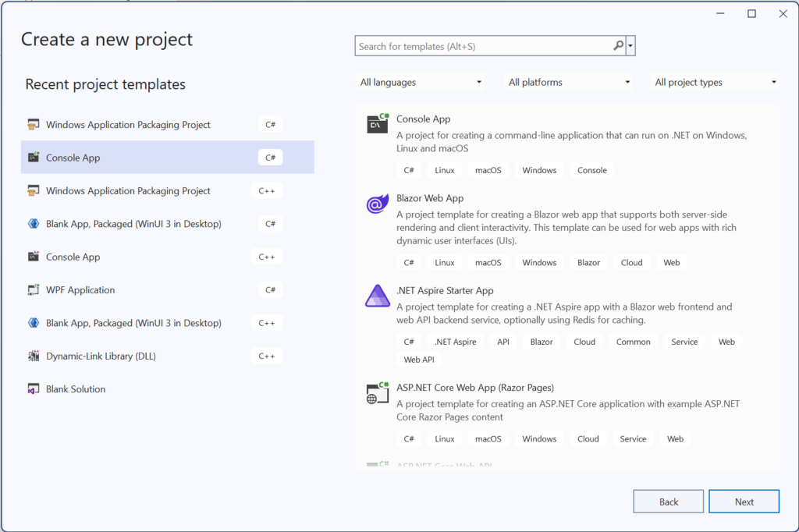
Task: Click the Blank App Packaged WinUI C# icon
Action: click(33, 224)
